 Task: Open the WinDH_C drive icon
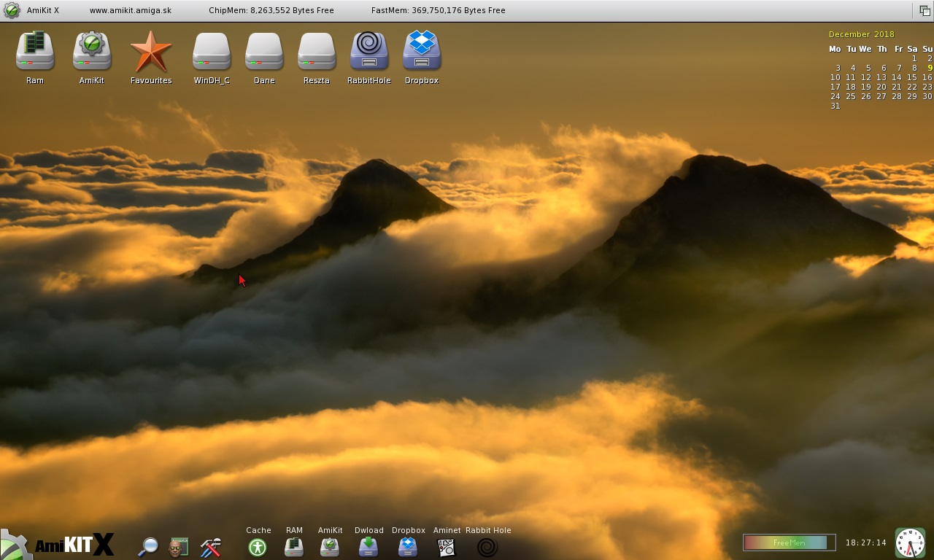click(212, 52)
